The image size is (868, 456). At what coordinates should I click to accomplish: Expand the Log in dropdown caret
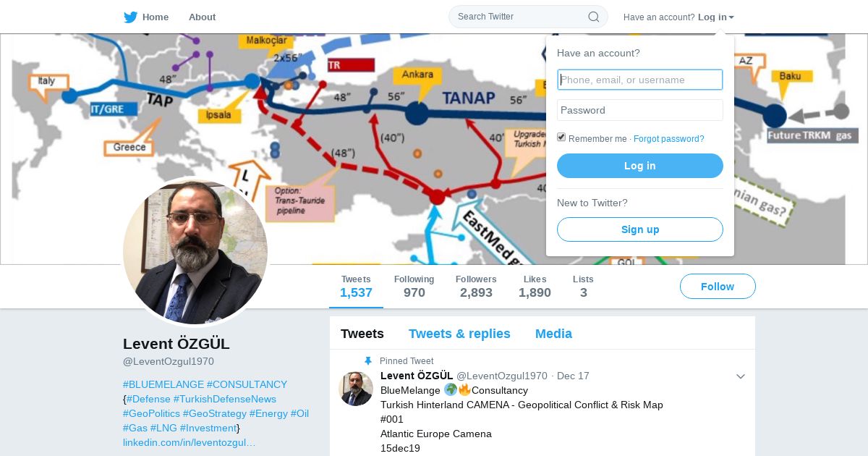[731, 17]
